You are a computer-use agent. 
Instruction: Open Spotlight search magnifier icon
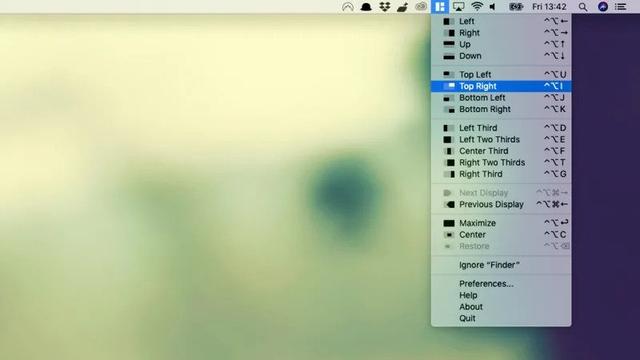[583, 7]
